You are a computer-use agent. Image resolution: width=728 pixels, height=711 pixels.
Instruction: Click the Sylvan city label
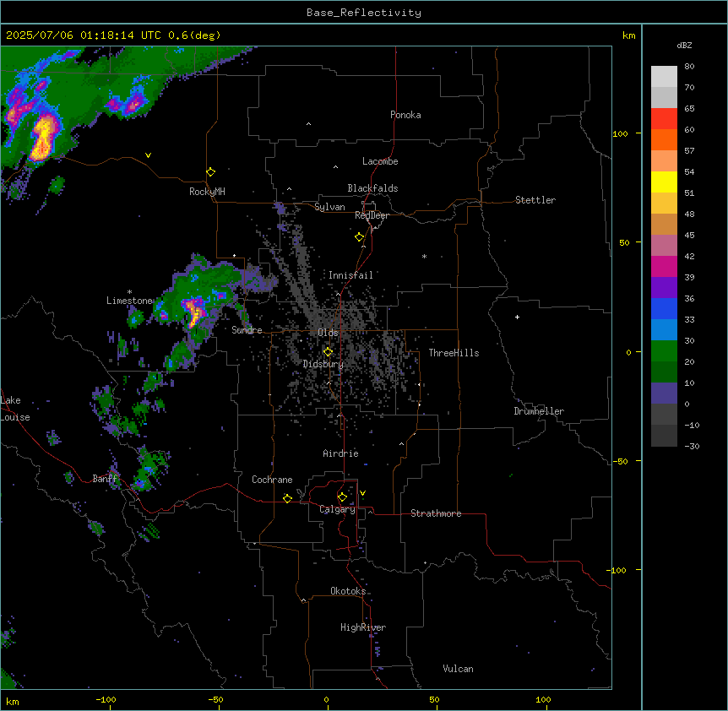(x=329, y=207)
